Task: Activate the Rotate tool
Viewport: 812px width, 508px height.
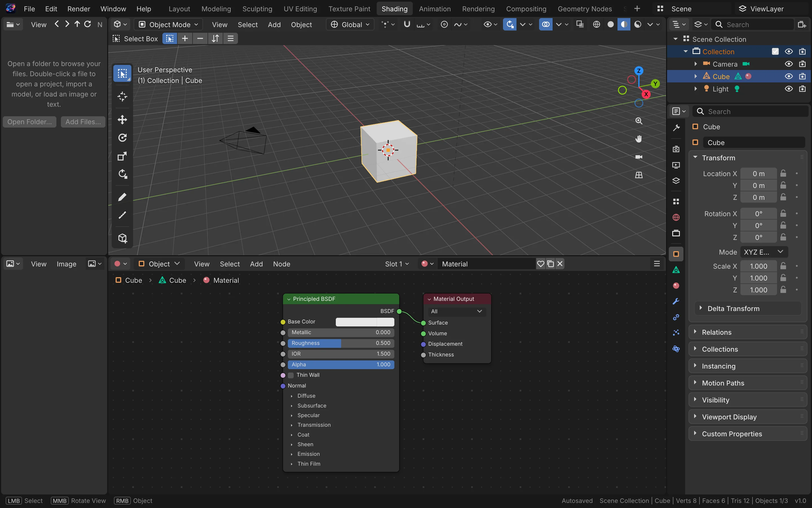Action: [x=122, y=138]
